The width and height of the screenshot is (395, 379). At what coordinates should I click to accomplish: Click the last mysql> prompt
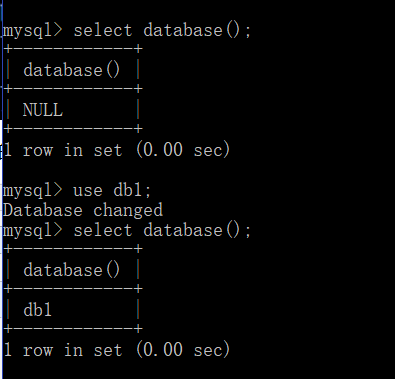click(x=33, y=230)
